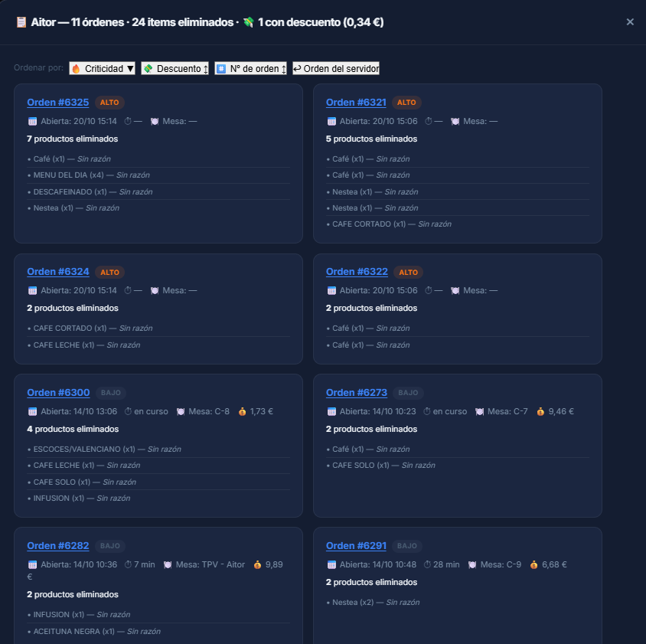Click the ALTO badge on Orden #6325
Viewport: 646px width, 644px height.
109,103
